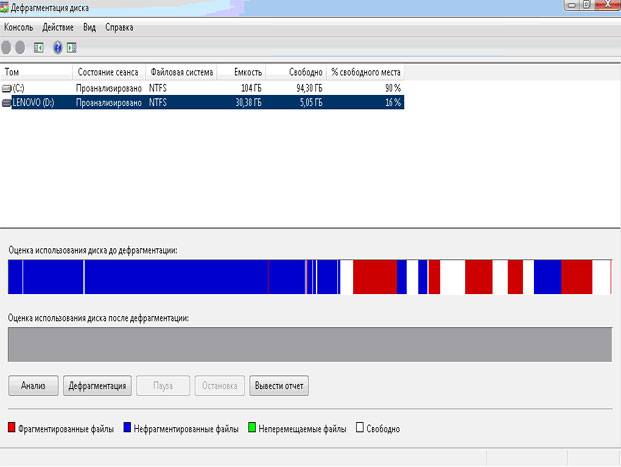This screenshot has width=621, height=467.
Task: Open the Вид menu
Action: [90, 27]
